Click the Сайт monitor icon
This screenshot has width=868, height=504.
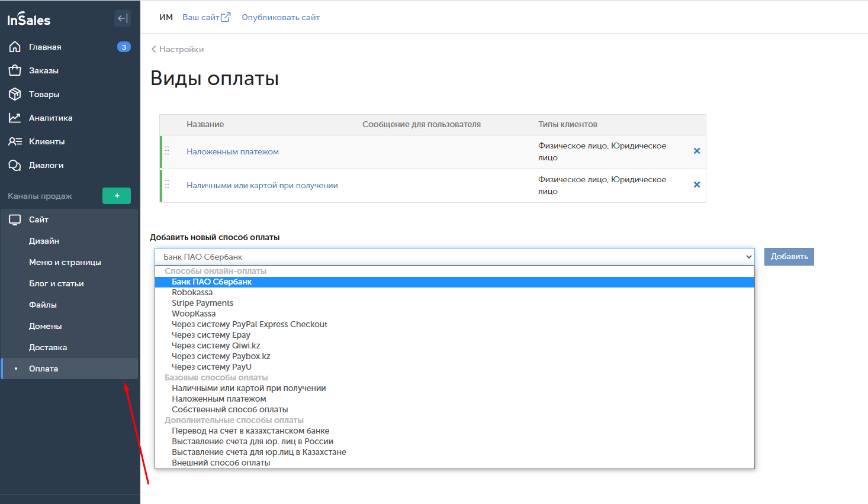[15, 219]
